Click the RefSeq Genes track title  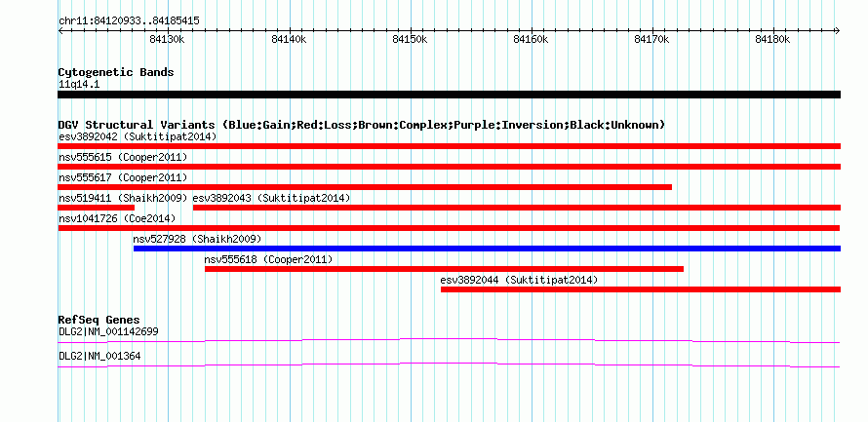99,321
